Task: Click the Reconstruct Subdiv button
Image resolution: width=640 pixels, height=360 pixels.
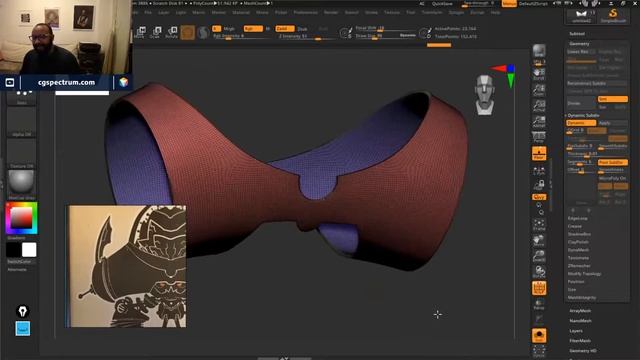Action: point(596,83)
